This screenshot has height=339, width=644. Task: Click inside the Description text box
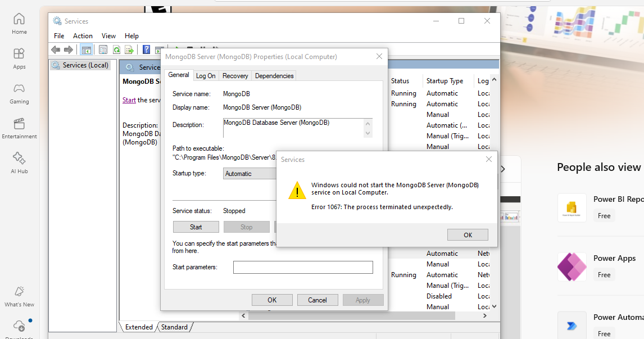(x=293, y=128)
